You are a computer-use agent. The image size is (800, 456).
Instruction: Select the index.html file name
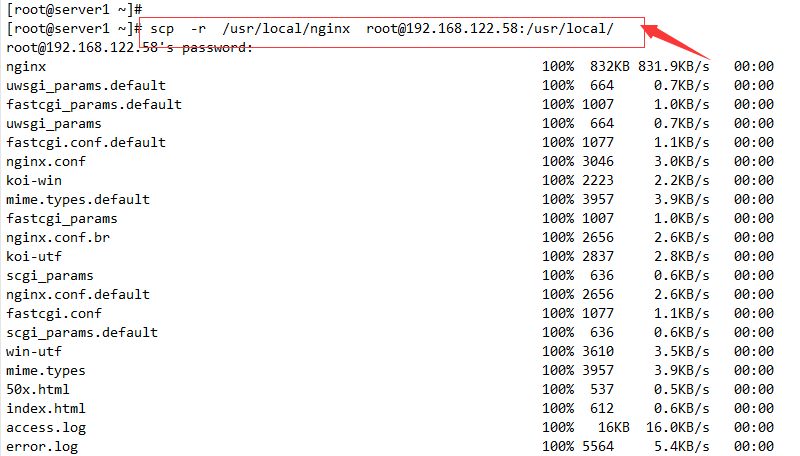coord(46,408)
